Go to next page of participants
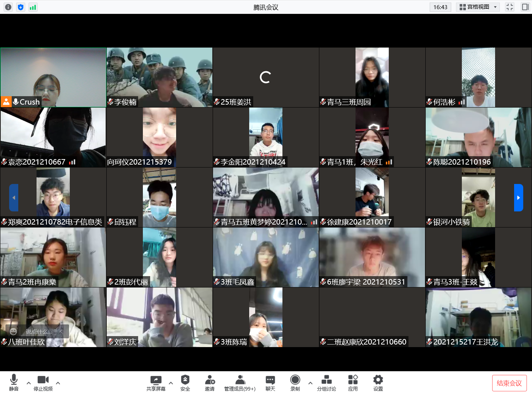Viewport: 532px width, 395px height. 518,197
